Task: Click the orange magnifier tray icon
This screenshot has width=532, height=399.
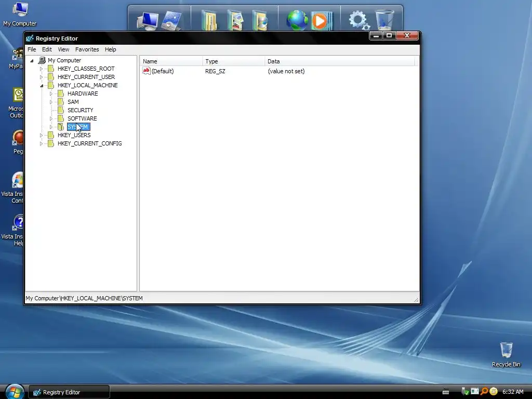Action: (x=484, y=392)
